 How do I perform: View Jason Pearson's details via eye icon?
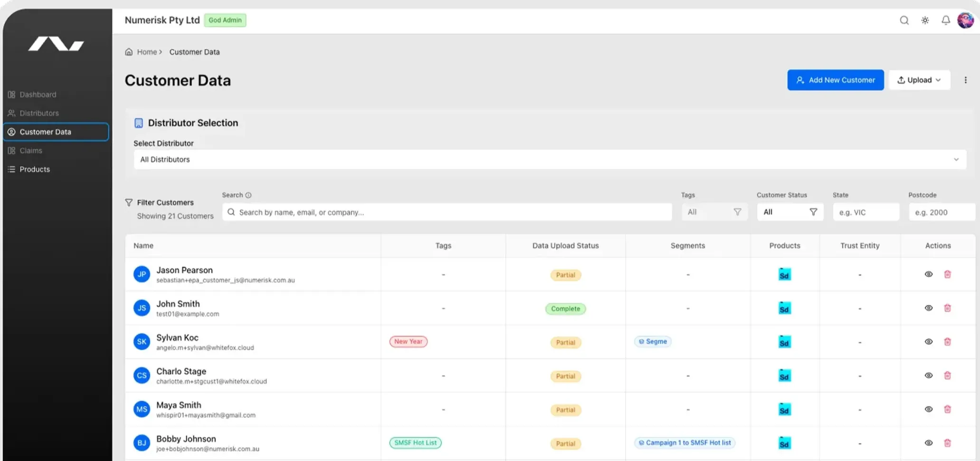(x=929, y=274)
